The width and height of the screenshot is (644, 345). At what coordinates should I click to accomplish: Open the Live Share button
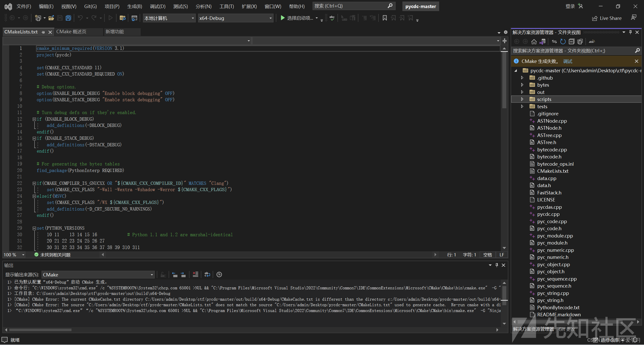pos(607,18)
